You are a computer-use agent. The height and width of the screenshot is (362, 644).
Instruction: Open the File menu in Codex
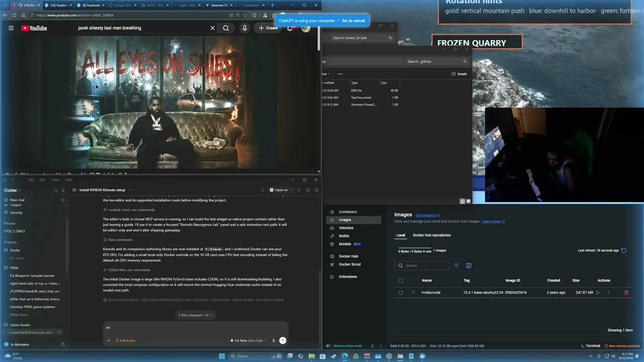[x=31, y=179]
